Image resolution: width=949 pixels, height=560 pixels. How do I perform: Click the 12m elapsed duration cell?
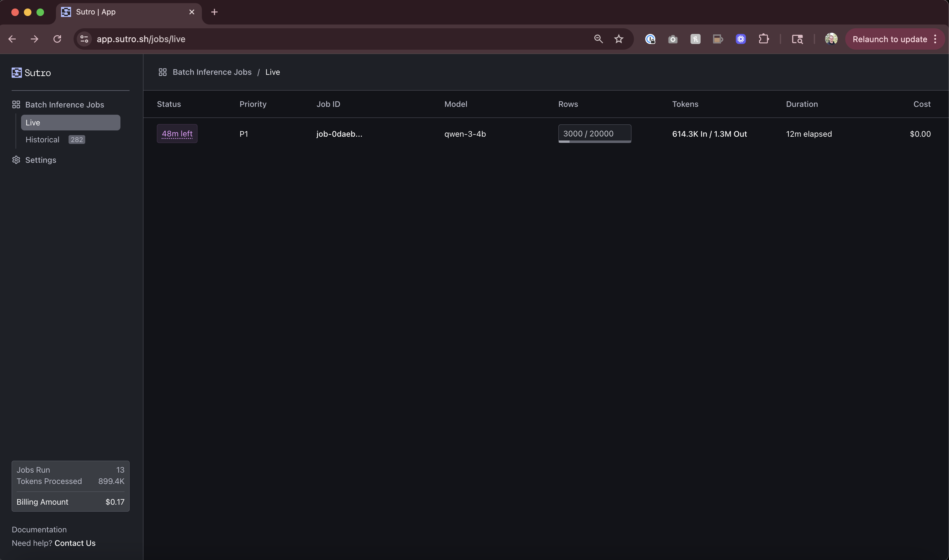[x=808, y=134]
